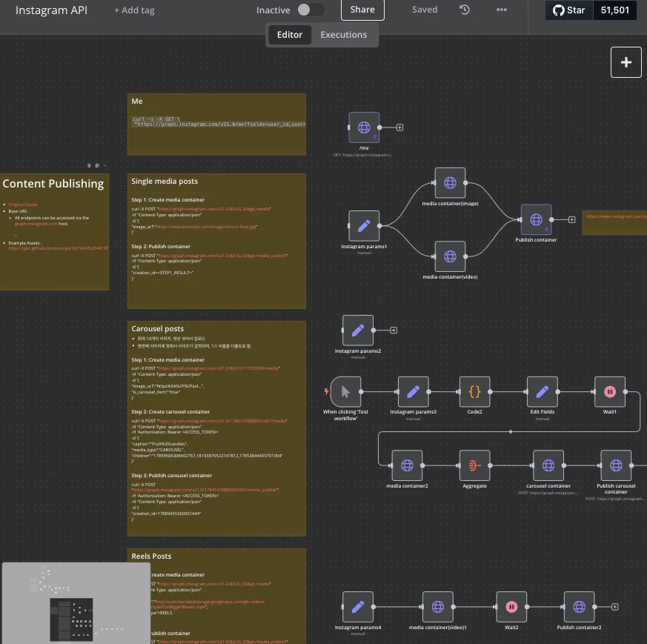Open the Instagram params3 node
This screenshot has width=647, height=644.
[x=413, y=391]
